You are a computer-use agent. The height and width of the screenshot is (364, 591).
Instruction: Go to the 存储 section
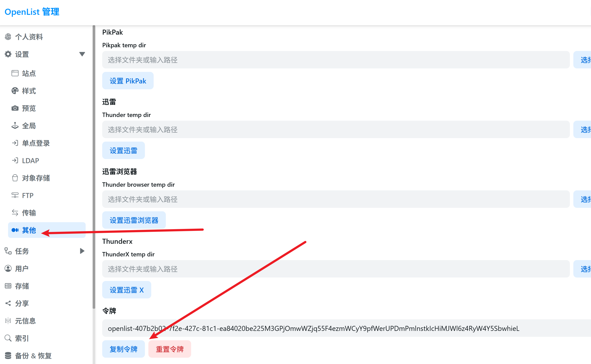[x=22, y=286]
